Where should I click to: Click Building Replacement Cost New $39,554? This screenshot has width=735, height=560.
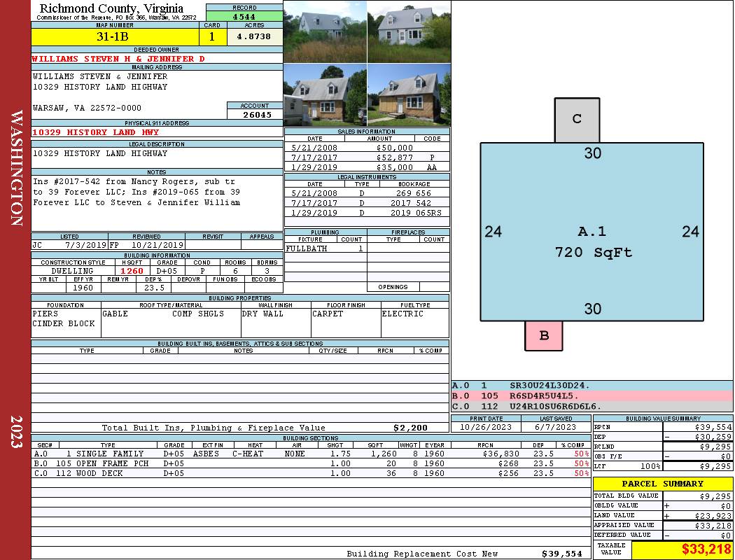pos(562,554)
